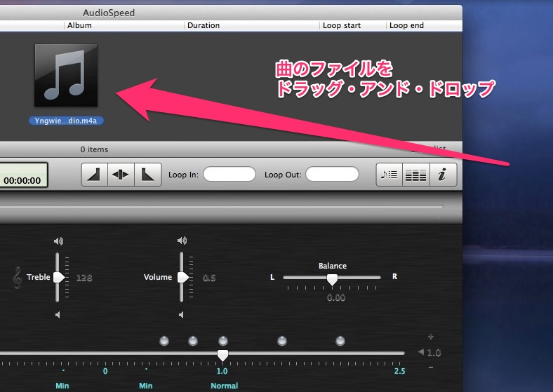Click the quiet speaker icon below Treble
The image size is (553, 392).
[58, 314]
